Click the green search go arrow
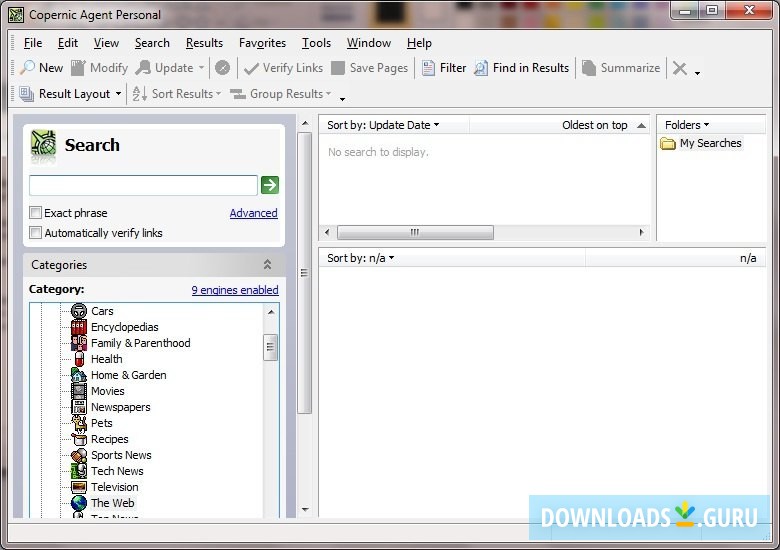 (270, 185)
